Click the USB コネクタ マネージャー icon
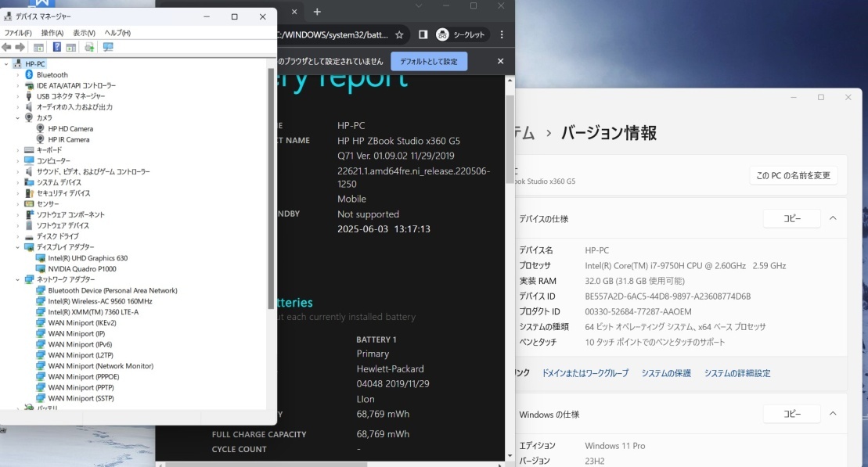 [29, 96]
